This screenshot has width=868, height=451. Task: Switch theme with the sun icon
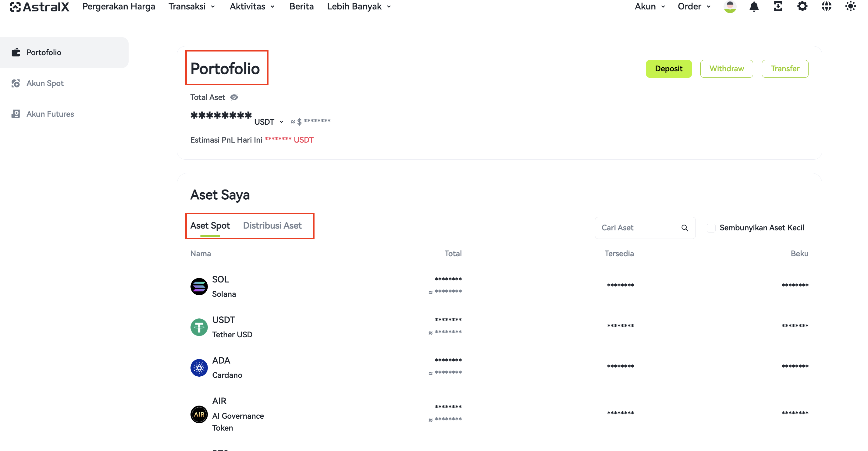[851, 6]
